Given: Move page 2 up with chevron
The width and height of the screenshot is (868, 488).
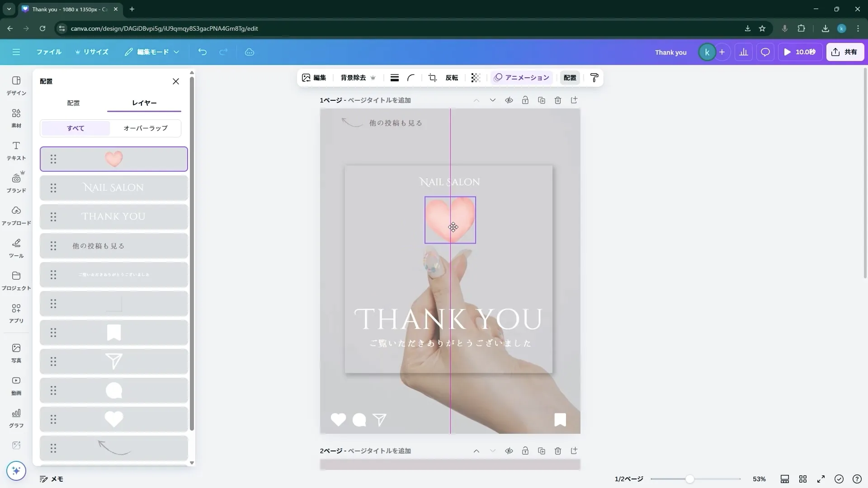Looking at the screenshot, I should click(476, 451).
